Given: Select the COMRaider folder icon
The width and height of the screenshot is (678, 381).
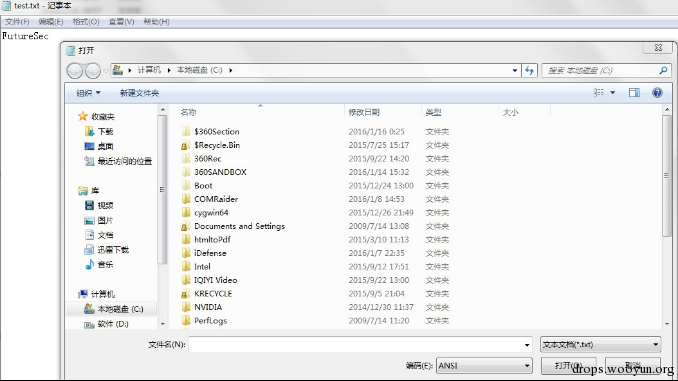Looking at the screenshot, I should tap(186, 199).
